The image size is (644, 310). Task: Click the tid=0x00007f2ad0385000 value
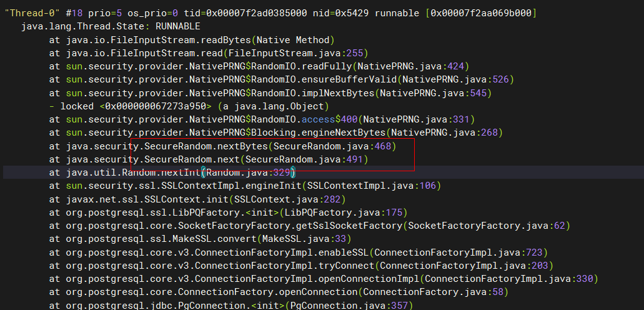click(245, 13)
